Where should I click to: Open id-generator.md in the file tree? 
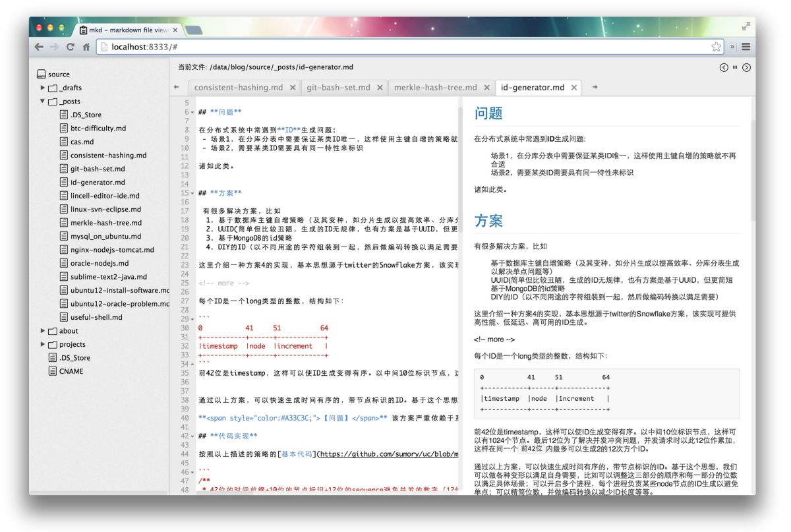pyautogui.click(x=92, y=183)
